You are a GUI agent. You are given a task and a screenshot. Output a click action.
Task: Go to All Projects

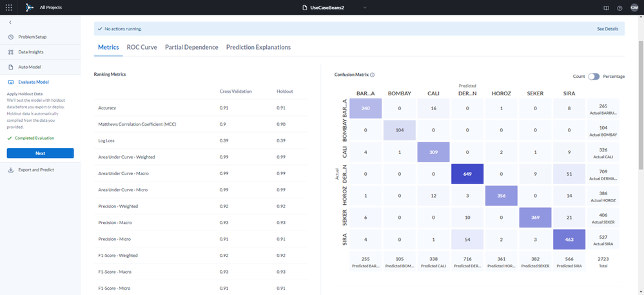pos(51,7)
